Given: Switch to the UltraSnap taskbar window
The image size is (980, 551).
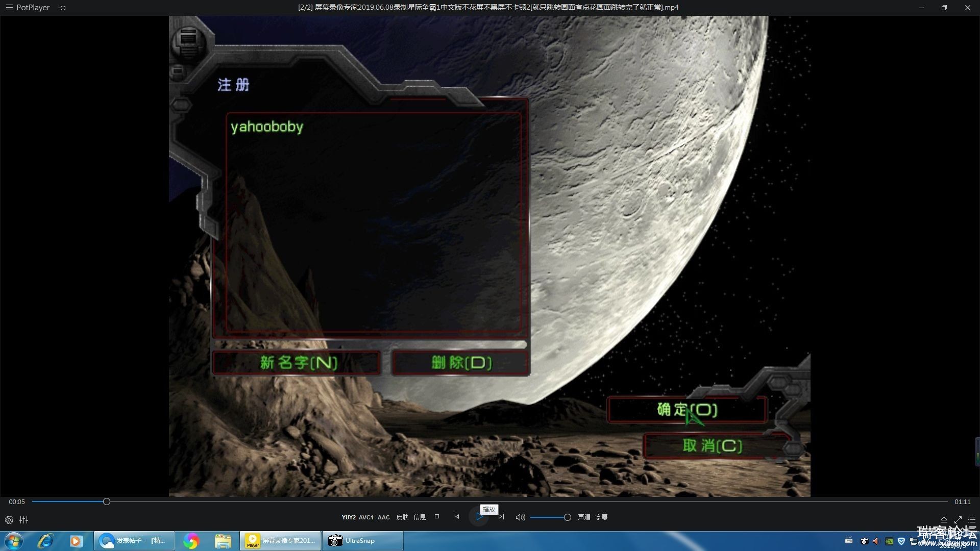Looking at the screenshot, I should (362, 541).
